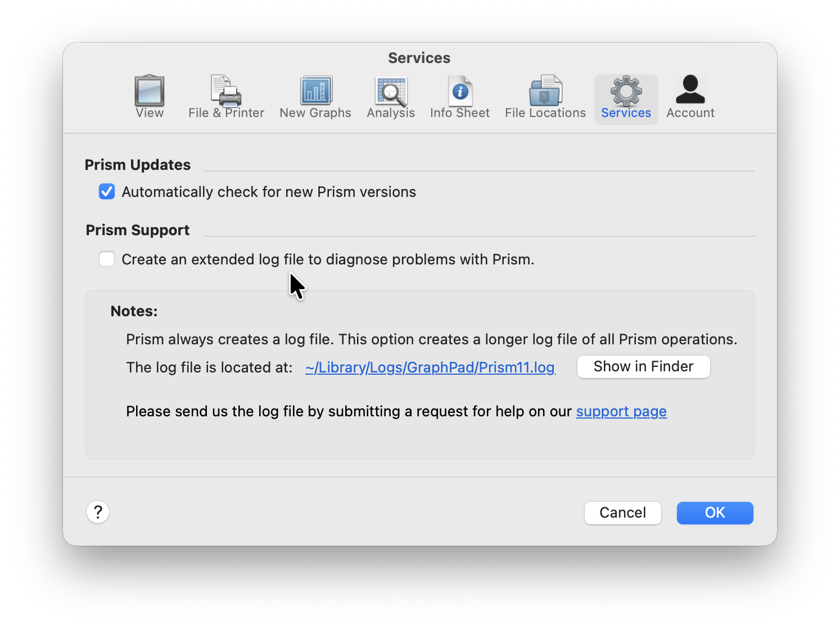Open the File Locations preferences

tap(545, 97)
